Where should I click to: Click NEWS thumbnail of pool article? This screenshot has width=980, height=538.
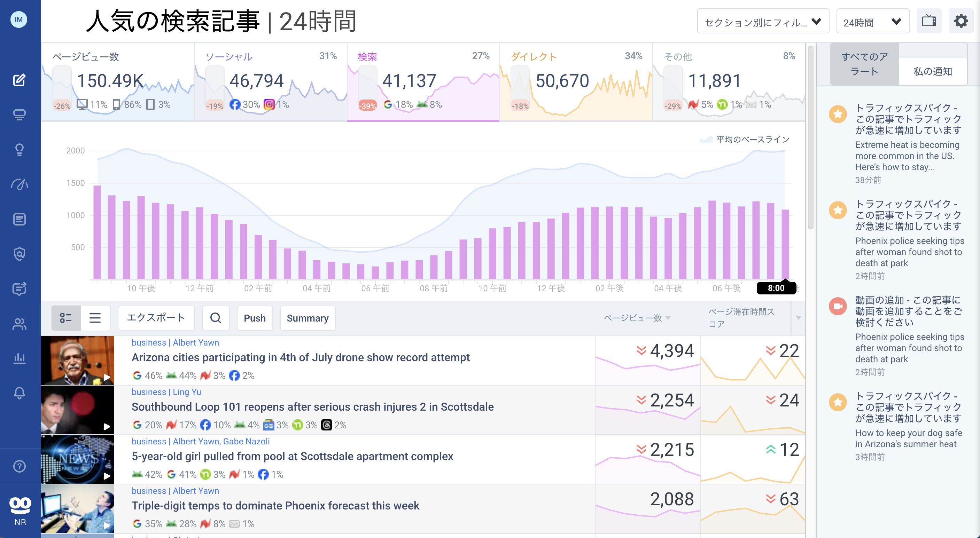[78, 459]
